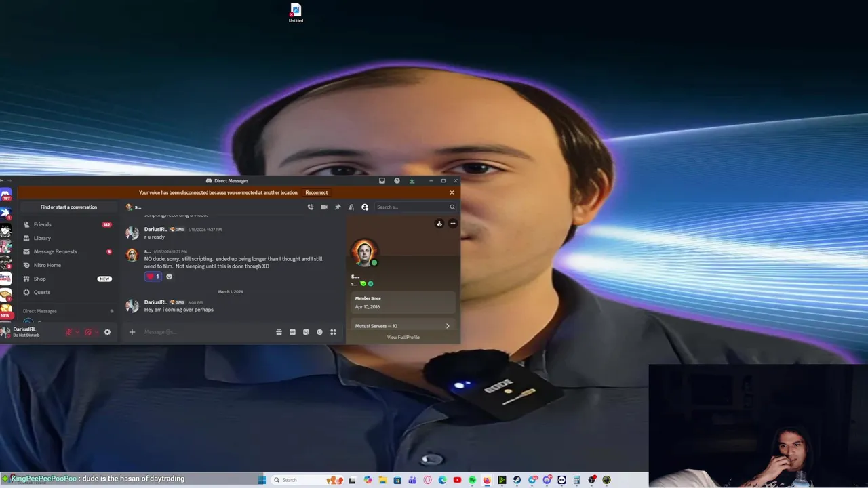This screenshot has height=488, width=868.
Task: Open more options in profile panel
Action: click(452, 224)
